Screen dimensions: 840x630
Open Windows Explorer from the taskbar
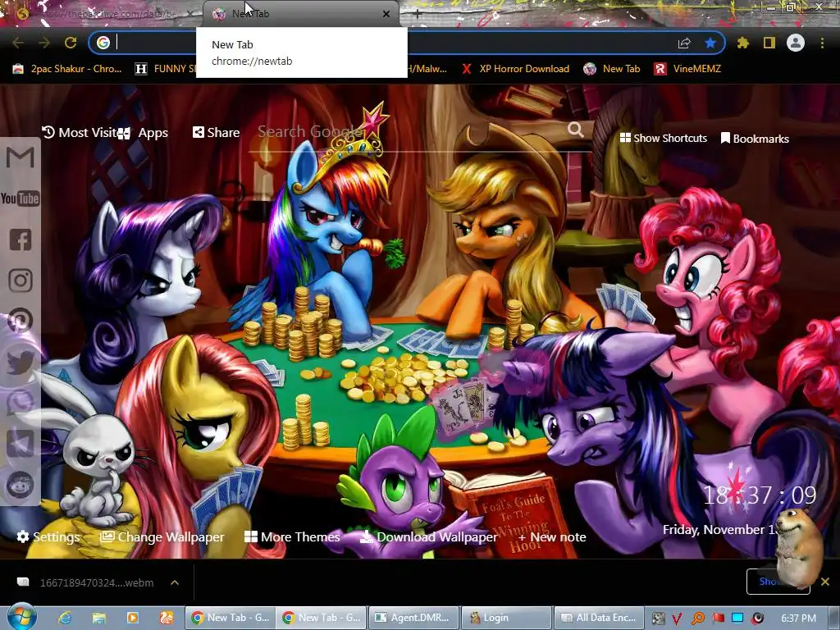tap(99, 618)
